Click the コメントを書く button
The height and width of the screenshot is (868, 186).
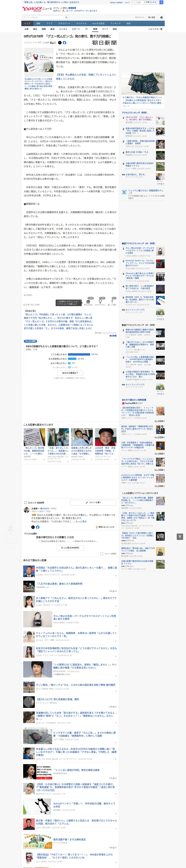pyautogui.click(x=93, y=502)
